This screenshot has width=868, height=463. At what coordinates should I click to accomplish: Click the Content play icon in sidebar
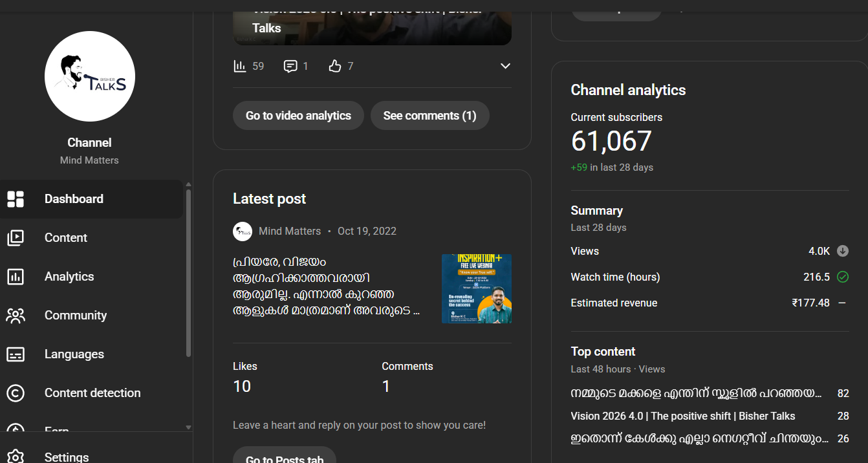[16, 238]
